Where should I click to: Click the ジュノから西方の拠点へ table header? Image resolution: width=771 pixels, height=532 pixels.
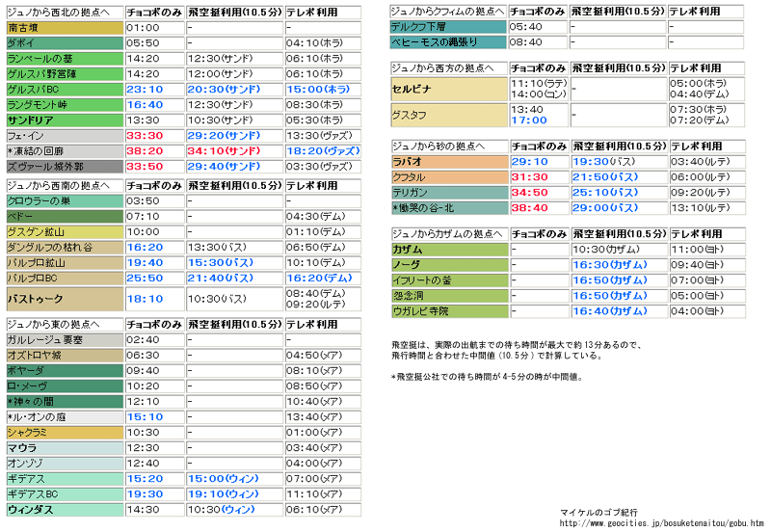pyautogui.click(x=449, y=68)
